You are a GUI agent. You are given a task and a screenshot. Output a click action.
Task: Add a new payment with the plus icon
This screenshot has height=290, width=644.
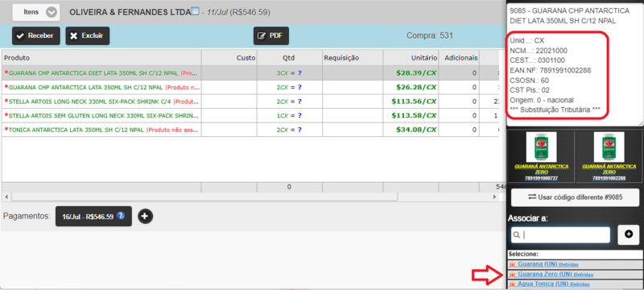(x=145, y=216)
